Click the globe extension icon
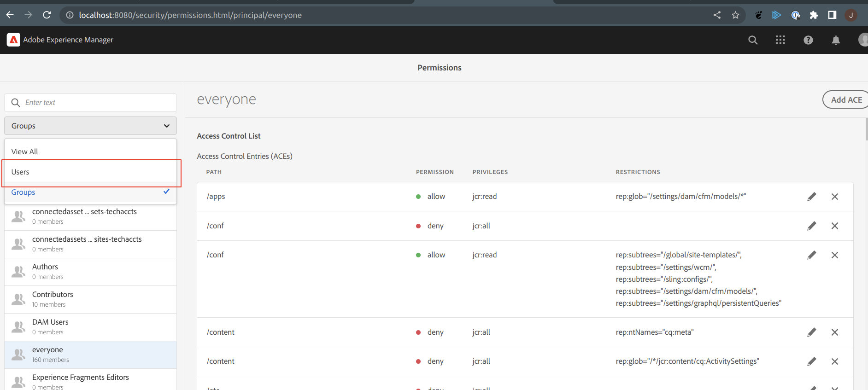 [795, 15]
